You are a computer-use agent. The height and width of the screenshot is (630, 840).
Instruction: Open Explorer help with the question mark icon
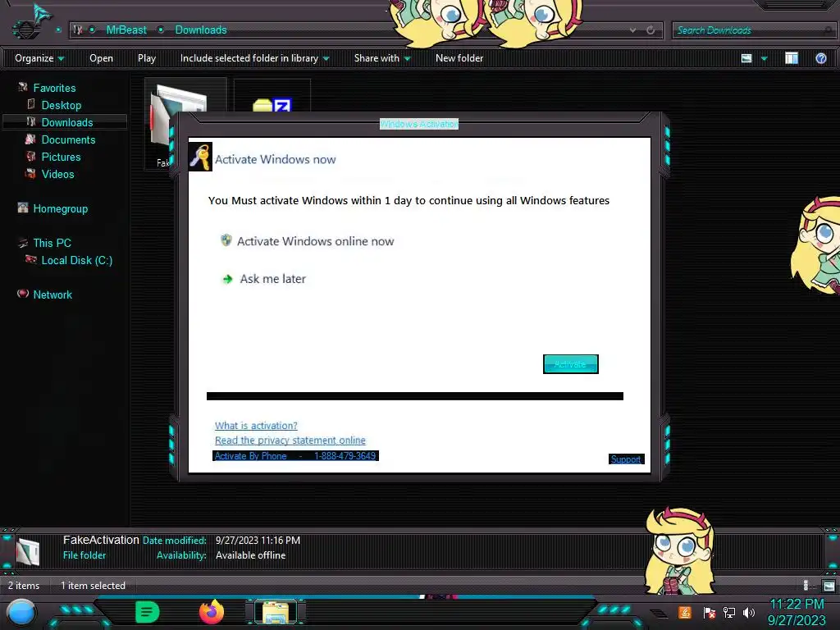point(820,58)
